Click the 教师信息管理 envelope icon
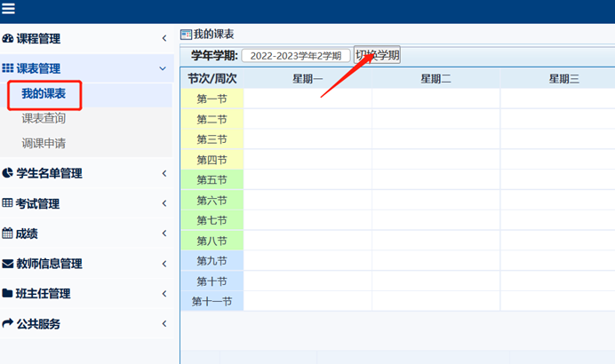 [8, 264]
